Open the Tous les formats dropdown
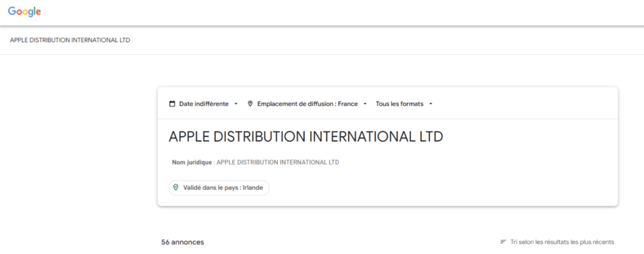This screenshot has width=644, height=254. click(404, 104)
